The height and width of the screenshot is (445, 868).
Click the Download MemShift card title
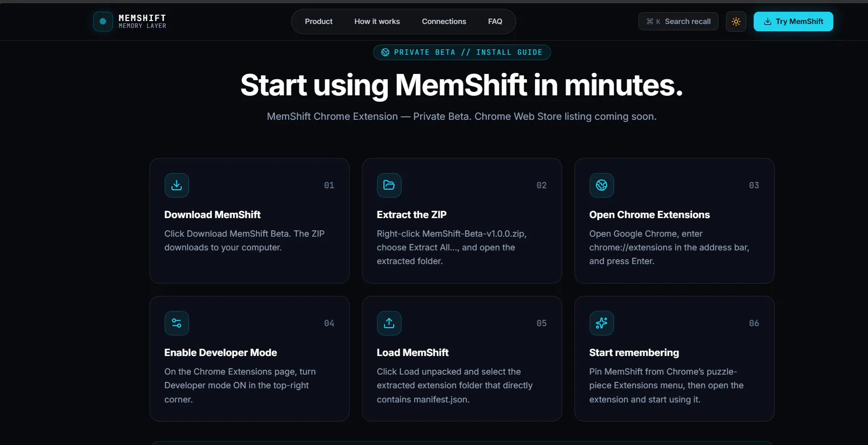click(x=212, y=215)
